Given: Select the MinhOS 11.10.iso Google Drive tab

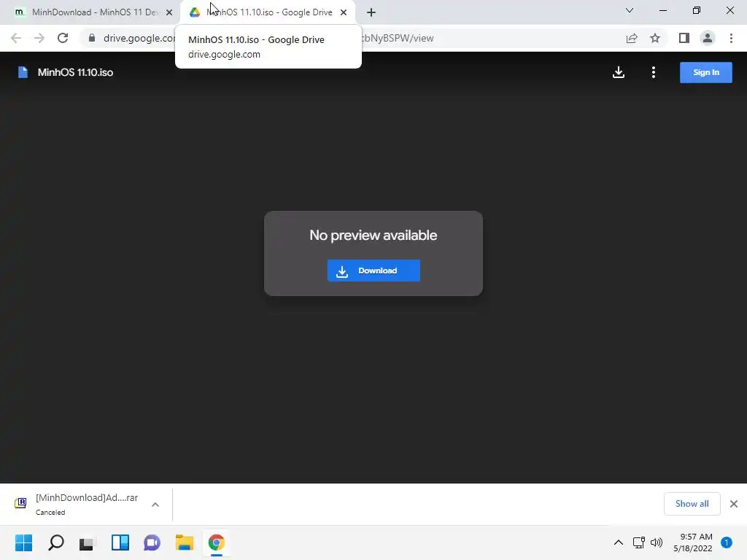Looking at the screenshot, I should [268, 12].
